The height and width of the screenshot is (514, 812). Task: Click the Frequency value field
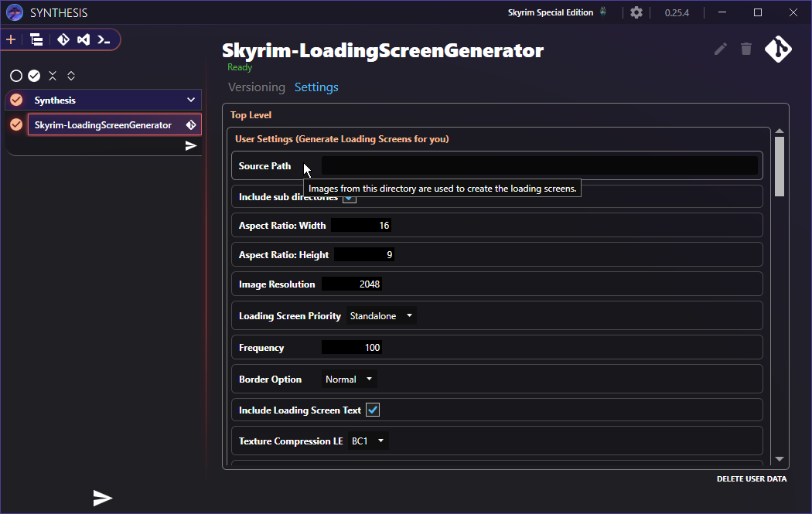pos(352,347)
